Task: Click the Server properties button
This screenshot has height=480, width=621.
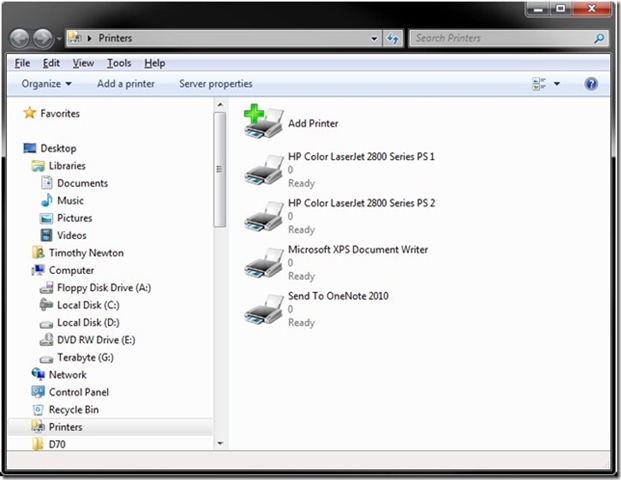Action: coord(215,84)
